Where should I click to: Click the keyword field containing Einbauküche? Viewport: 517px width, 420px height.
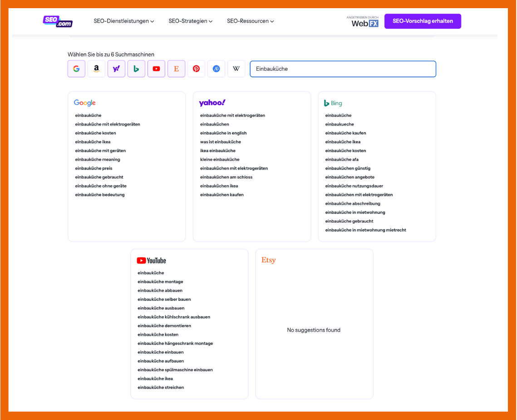click(343, 69)
